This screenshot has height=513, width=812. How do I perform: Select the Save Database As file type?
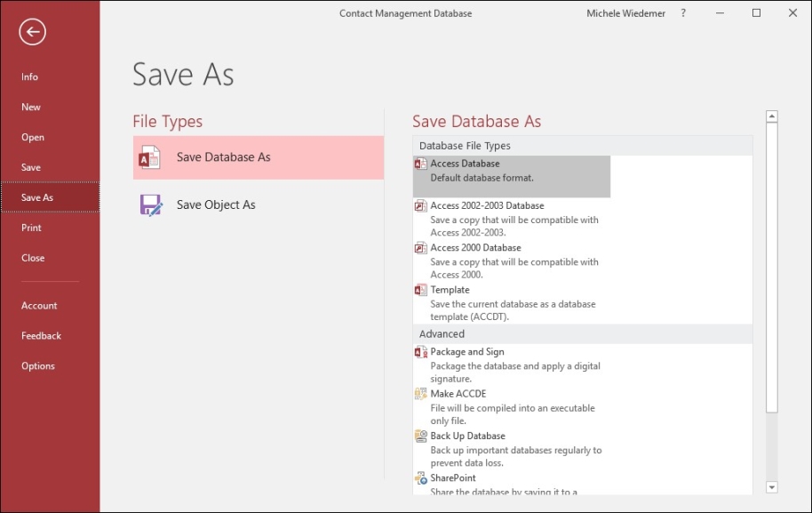pyautogui.click(x=259, y=157)
